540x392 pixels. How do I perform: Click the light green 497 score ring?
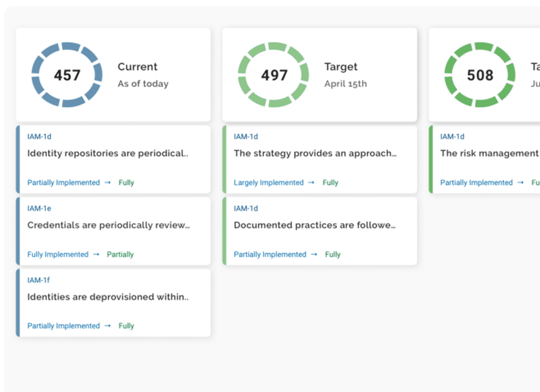[273, 75]
